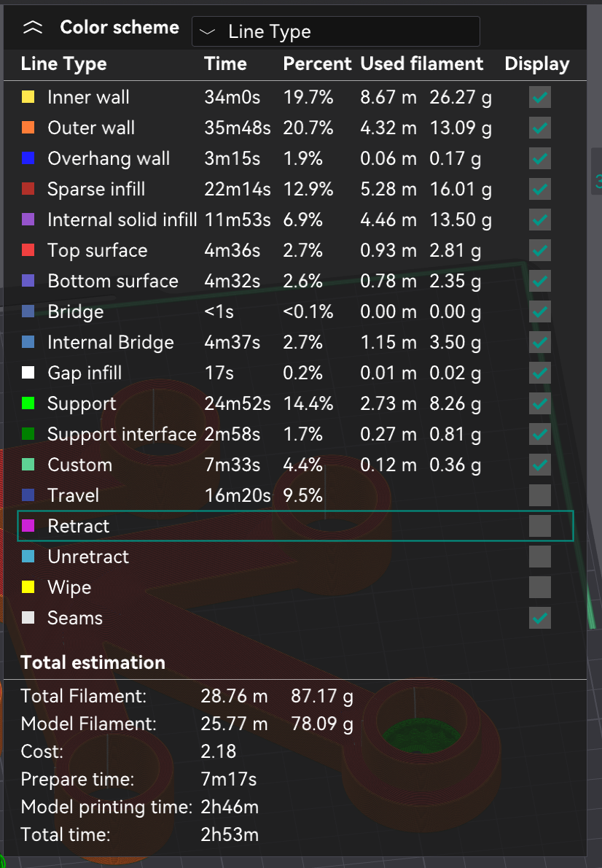This screenshot has height=868, width=602.
Task: Click the blue Overhang wall color swatch
Action: pyautogui.click(x=29, y=158)
